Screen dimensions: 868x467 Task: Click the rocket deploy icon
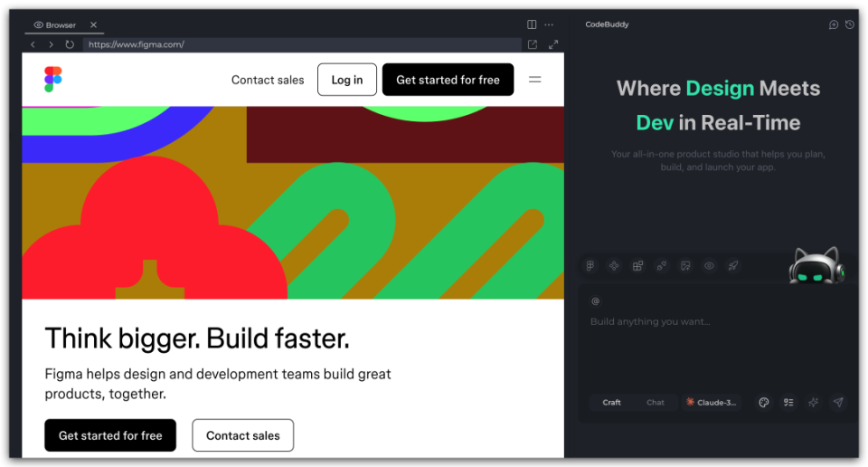733,266
